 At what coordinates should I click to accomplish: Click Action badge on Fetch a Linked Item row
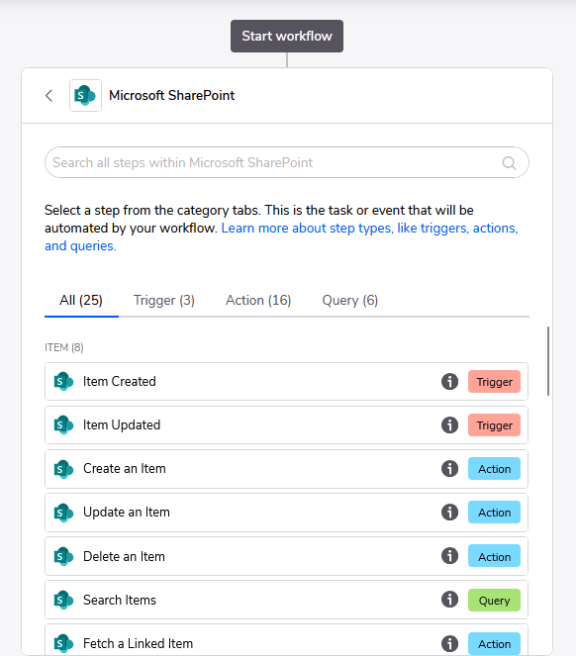tap(494, 643)
